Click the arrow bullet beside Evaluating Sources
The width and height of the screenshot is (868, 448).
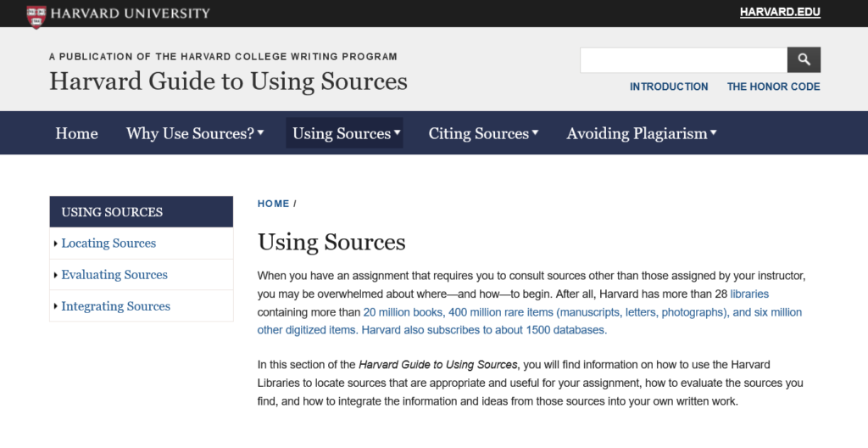(55, 275)
